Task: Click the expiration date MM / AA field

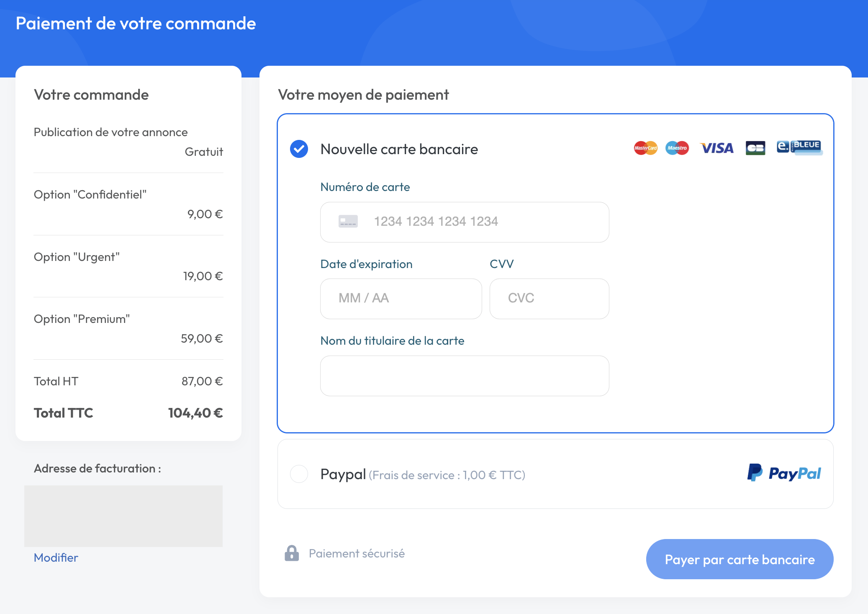Action: pyautogui.click(x=401, y=299)
